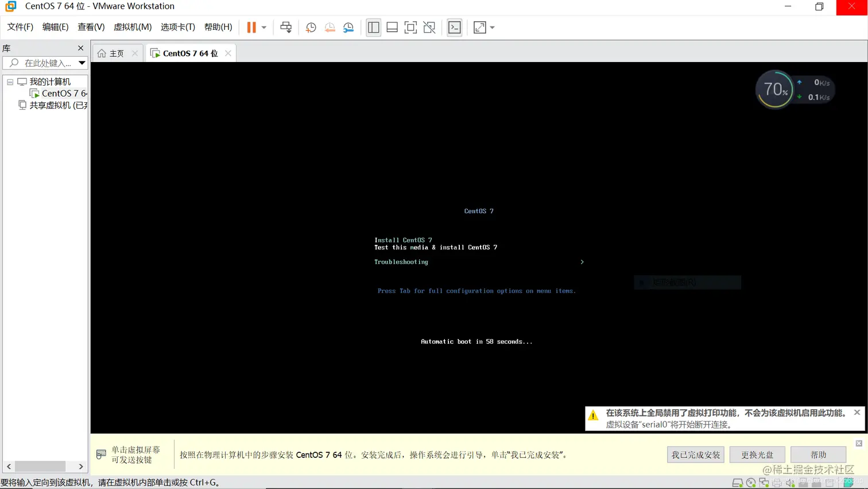
Task: Click the 帮助 button in install bar
Action: [x=818, y=455]
